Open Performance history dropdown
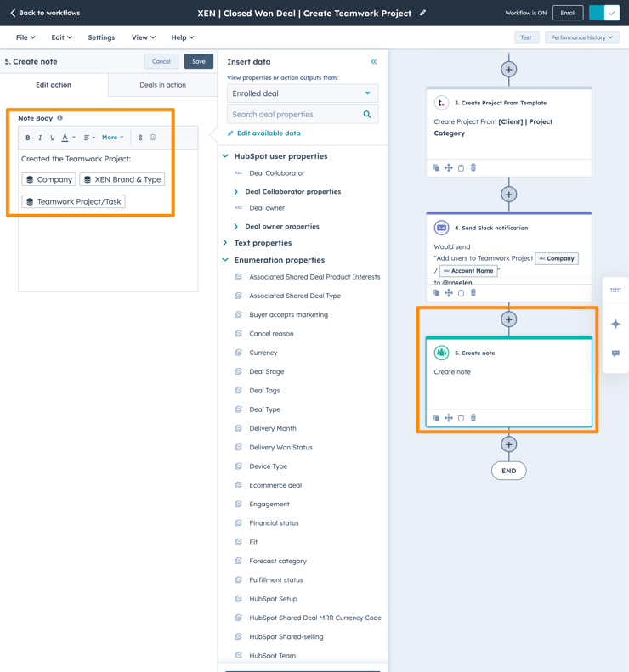Image resolution: width=629 pixels, height=672 pixels. [x=582, y=37]
